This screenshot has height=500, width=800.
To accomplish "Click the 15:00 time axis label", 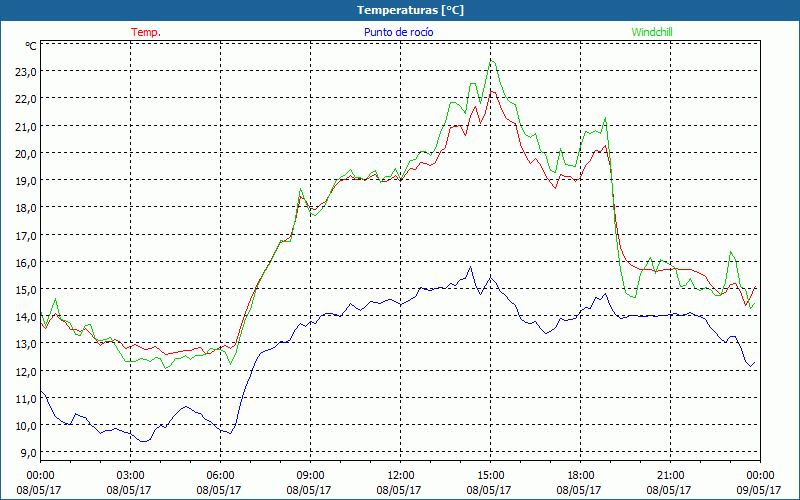I will [x=490, y=475].
